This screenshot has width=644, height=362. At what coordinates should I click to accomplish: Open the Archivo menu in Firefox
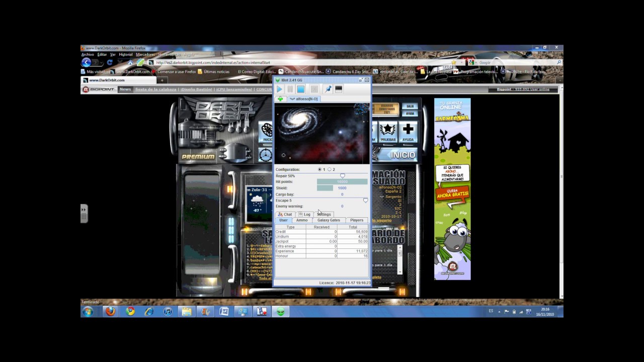coord(88,54)
